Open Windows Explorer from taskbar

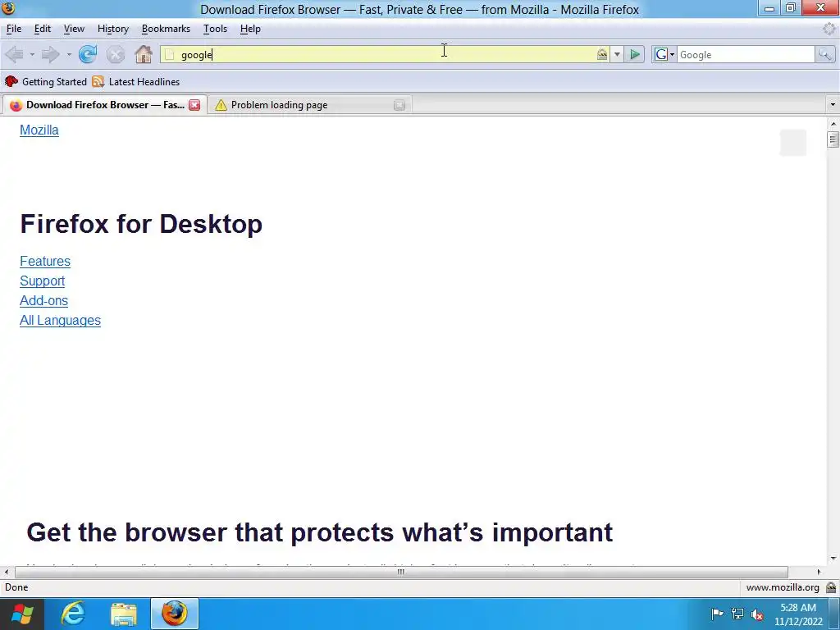(x=124, y=614)
